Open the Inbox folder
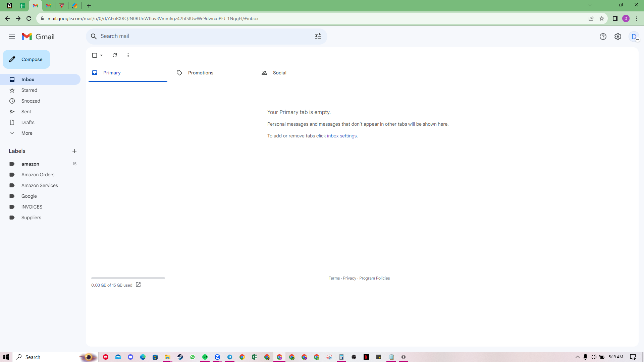The width and height of the screenshot is (644, 362). click(40, 79)
